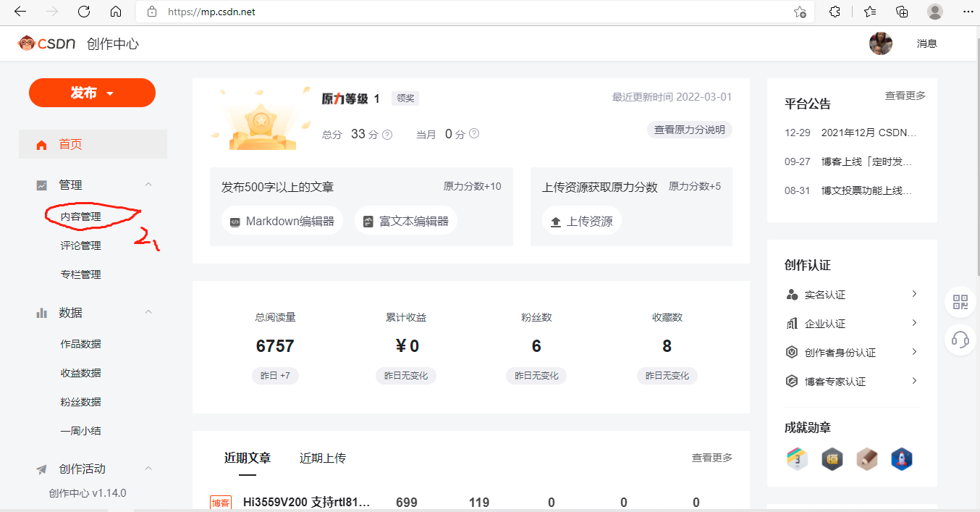Open the 08-31 博文投票功能 announcement
Viewport: 980px width, 512px height.
click(849, 190)
